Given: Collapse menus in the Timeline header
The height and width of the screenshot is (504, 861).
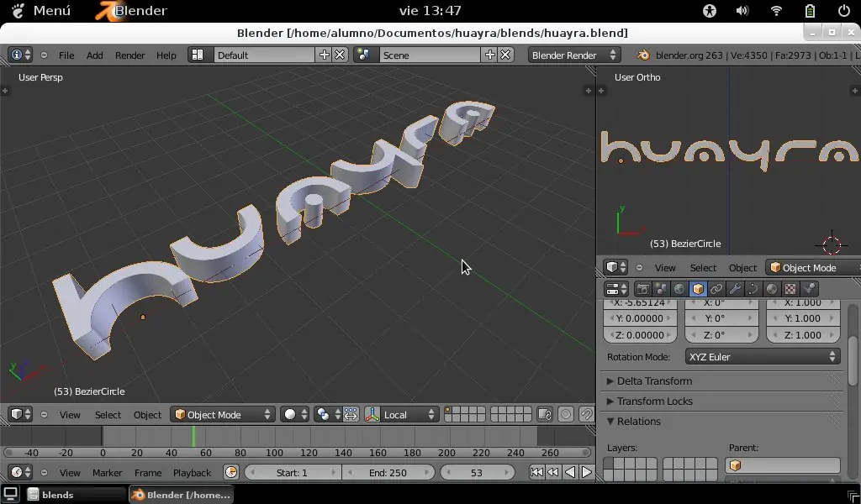Looking at the screenshot, I should pyautogui.click(x=44, y=472).
